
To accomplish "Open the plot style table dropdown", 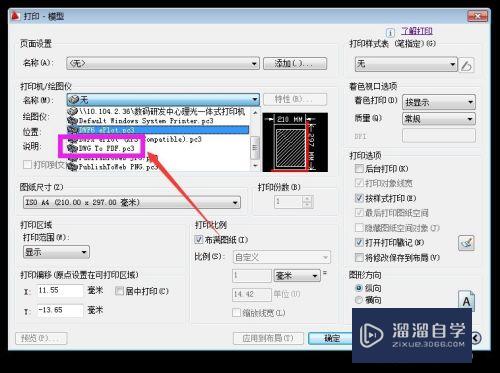I will [x=406, y=64].
